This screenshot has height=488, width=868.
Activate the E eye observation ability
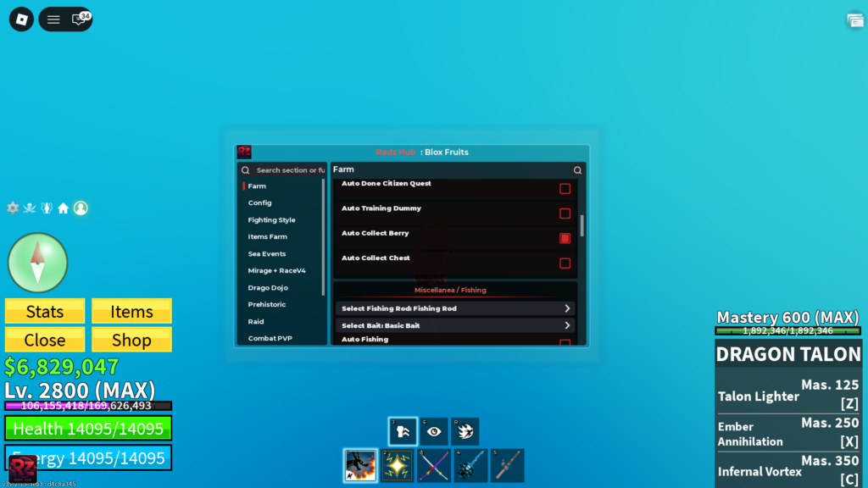[x=434, y=431]
